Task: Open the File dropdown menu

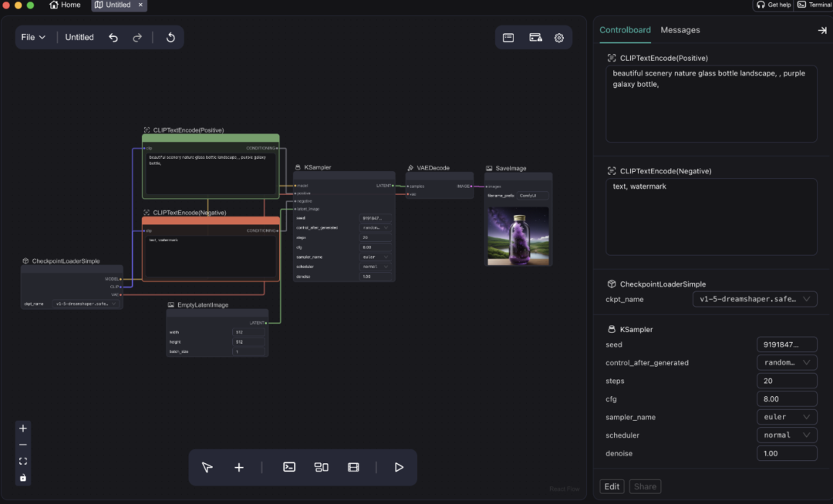Action: 33,37
